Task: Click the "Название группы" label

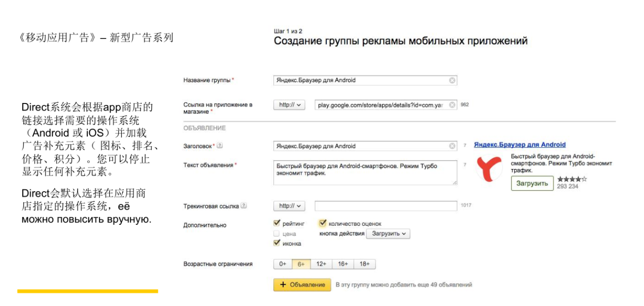Action: 207,80
